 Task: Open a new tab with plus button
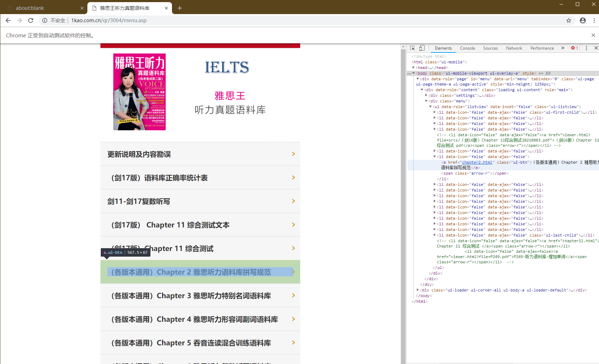pos(180,8)
